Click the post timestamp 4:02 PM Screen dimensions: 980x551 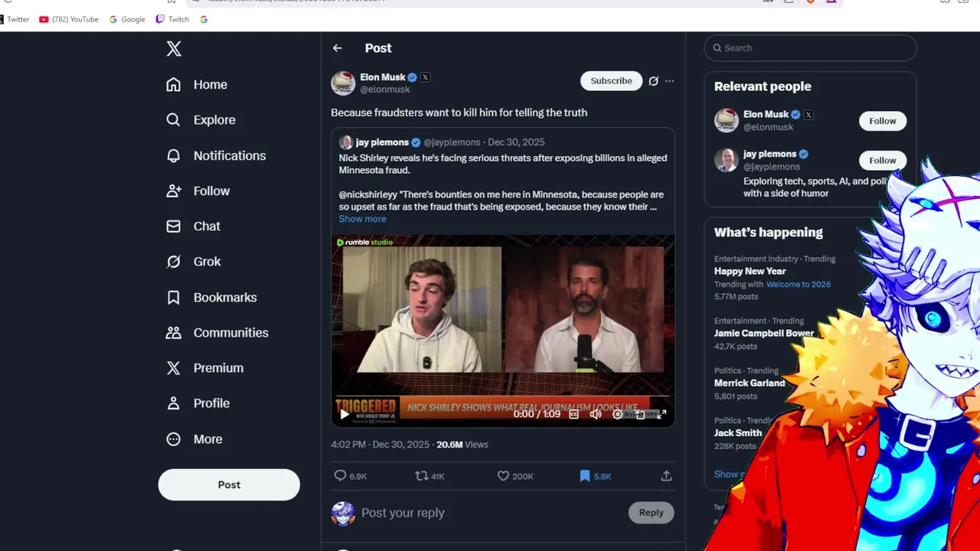[x=348, y=444]
